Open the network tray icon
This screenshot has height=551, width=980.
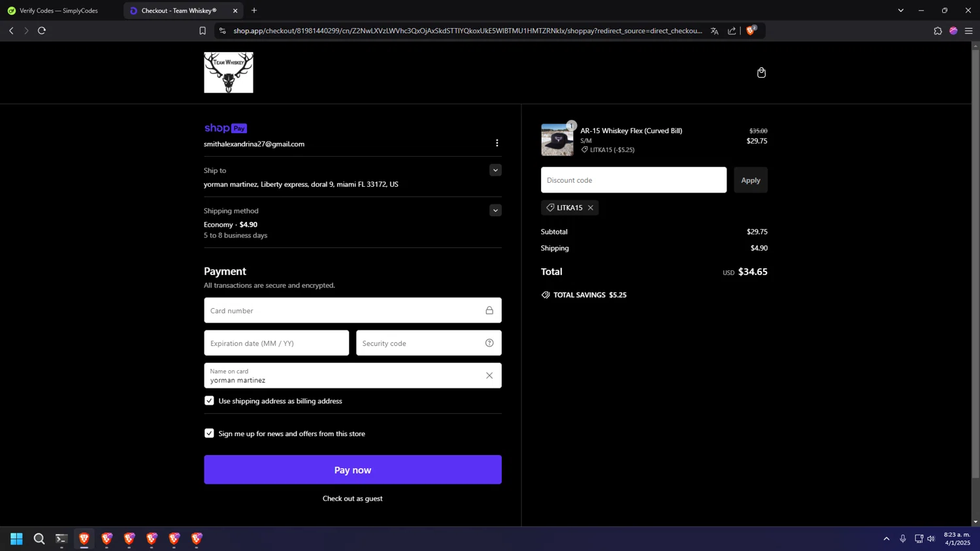click(919, 539)
